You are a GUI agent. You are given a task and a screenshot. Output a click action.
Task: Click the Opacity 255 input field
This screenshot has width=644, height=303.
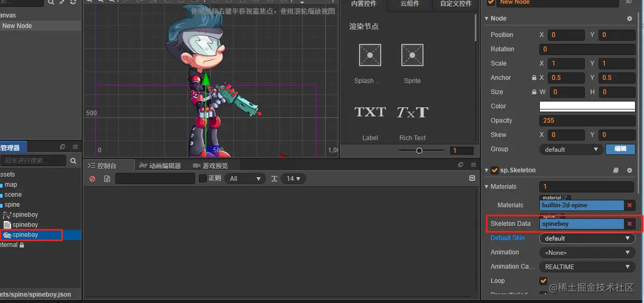point(587,121)
